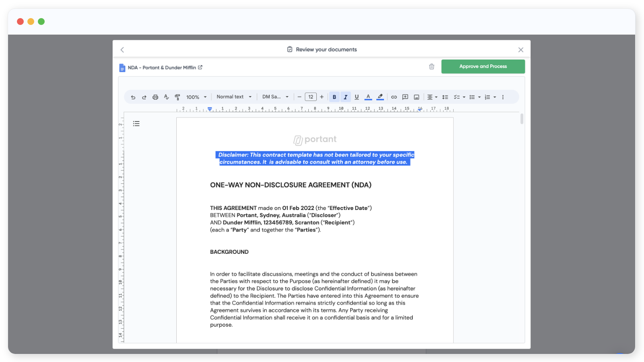Open the text alignment dropdown
This screenshot has width=644, height=362.
pos(432,97)
